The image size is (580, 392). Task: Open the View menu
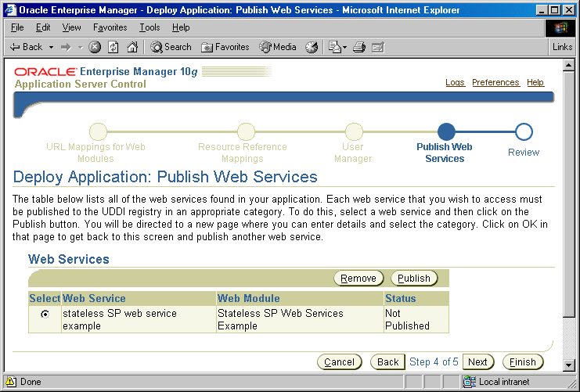[71, 27]
